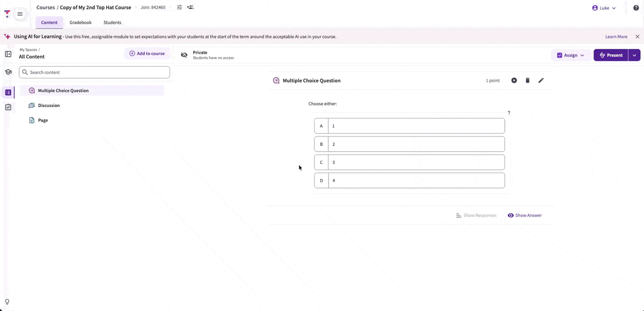The image size is (644, 311).
Task: Click the lightbulb icon at bottom left
Action: [8, 301]
